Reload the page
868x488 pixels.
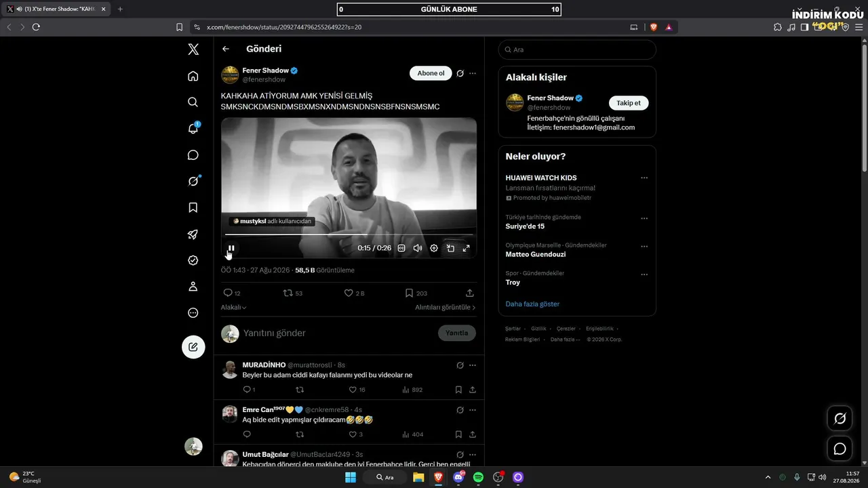click(36, 27)
